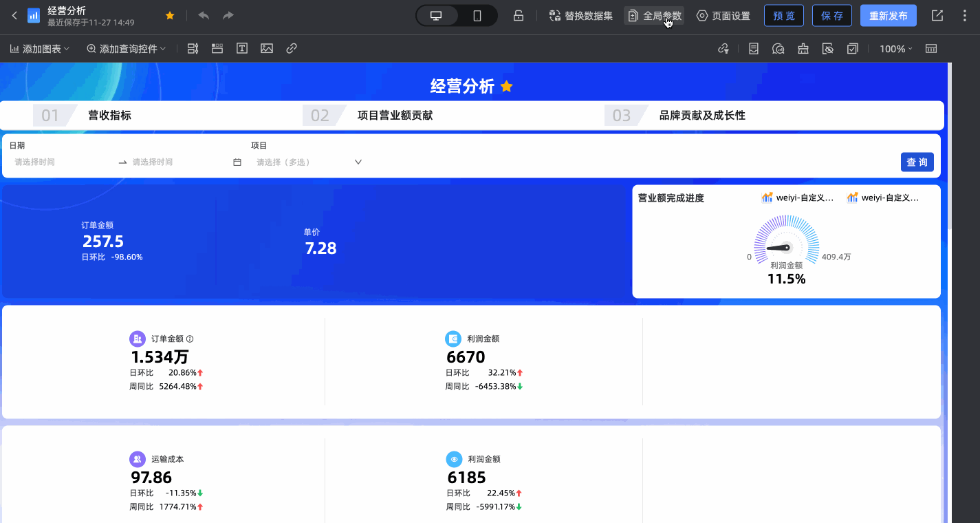Click the checkbox-style icon in the toolbar
The height and width of the screenshot is (523, 980).
click(x=853, y=49)
